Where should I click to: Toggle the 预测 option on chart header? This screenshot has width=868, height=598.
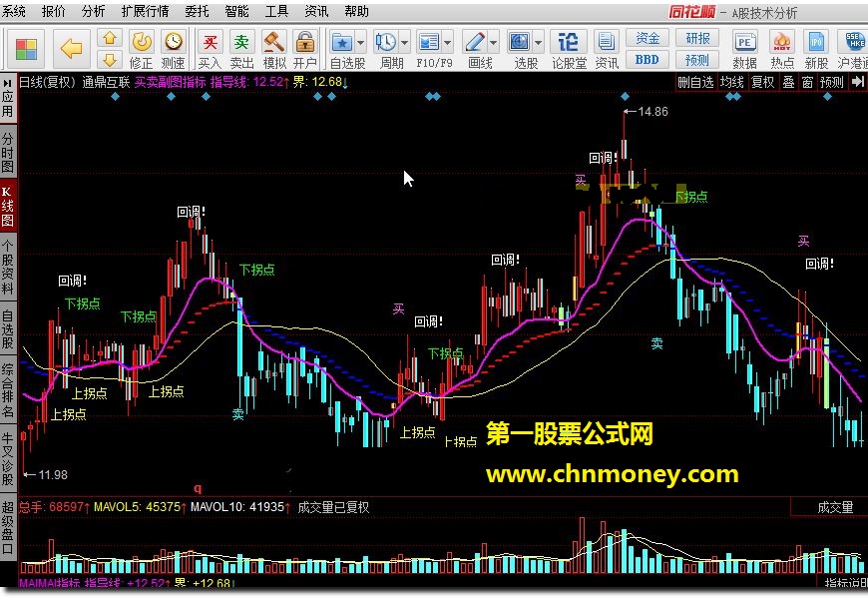tap(831, 83)
